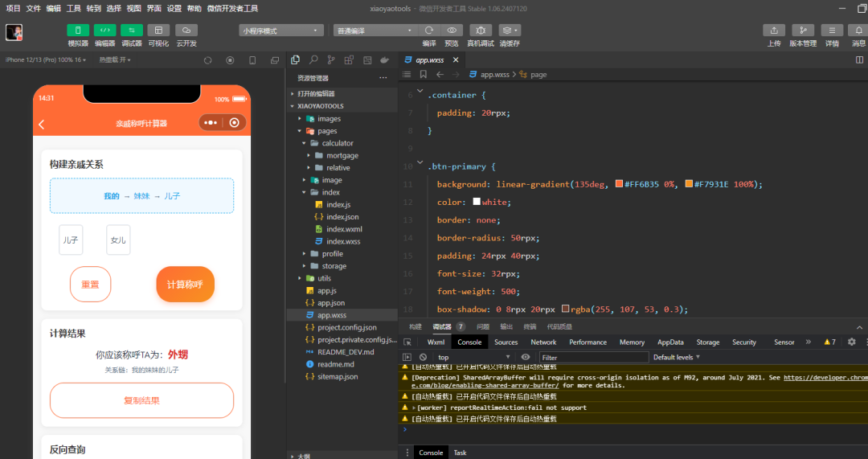Open the iPhone 12/13 Pro device selector
Viewport: 868px width, 459px height.
point(45,59)
